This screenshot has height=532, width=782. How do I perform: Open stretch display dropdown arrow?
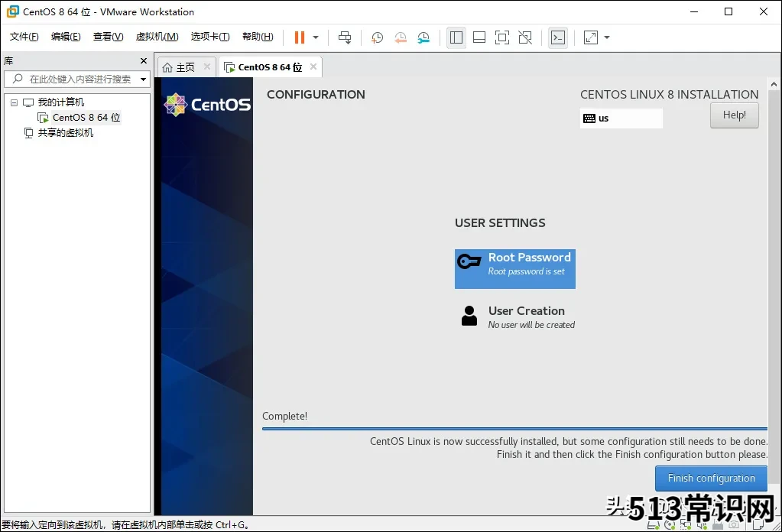[x=607, y=37]
